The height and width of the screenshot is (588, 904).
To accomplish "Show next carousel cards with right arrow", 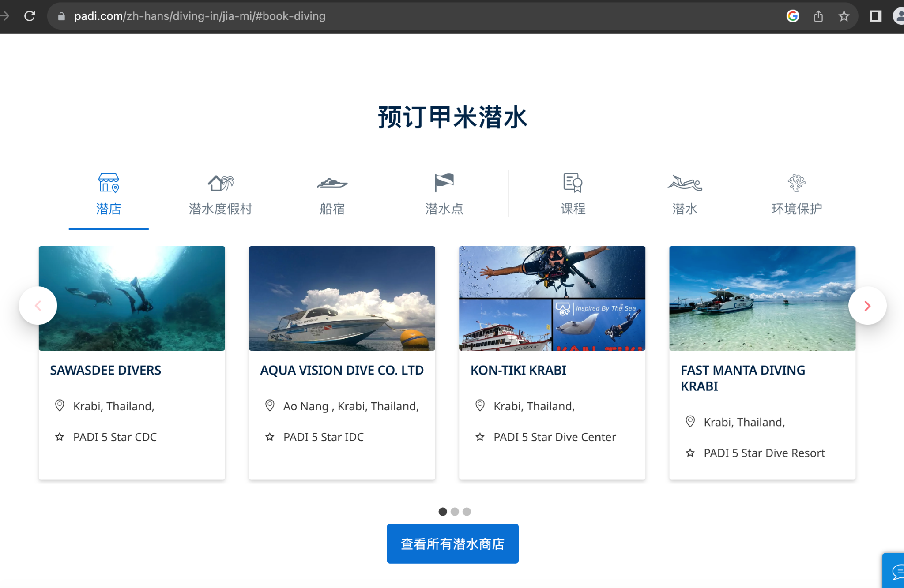I will tap(867, 306).
